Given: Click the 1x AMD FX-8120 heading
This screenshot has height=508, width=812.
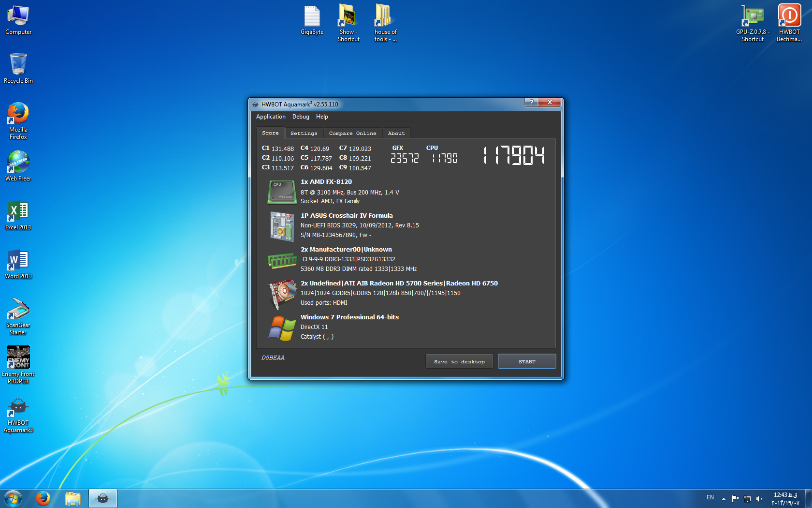Looking at the screenshot, I should click(x=326, y=182).
